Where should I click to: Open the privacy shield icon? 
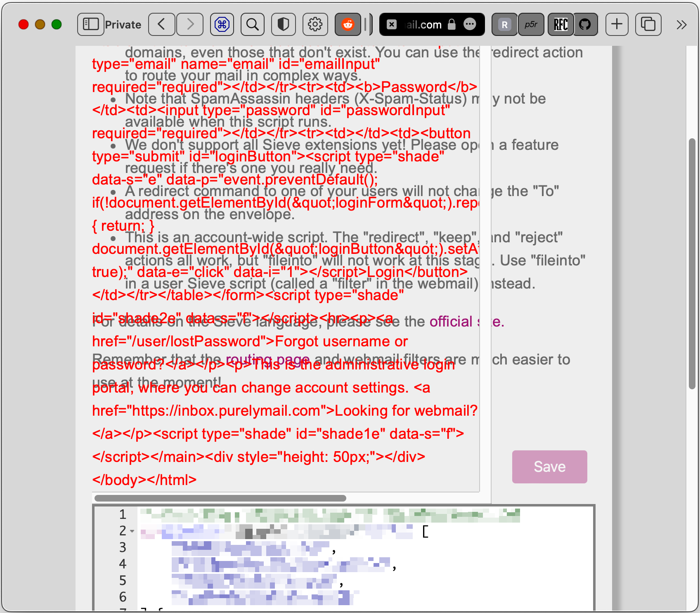pyautogui.click(x=284, y=24)
